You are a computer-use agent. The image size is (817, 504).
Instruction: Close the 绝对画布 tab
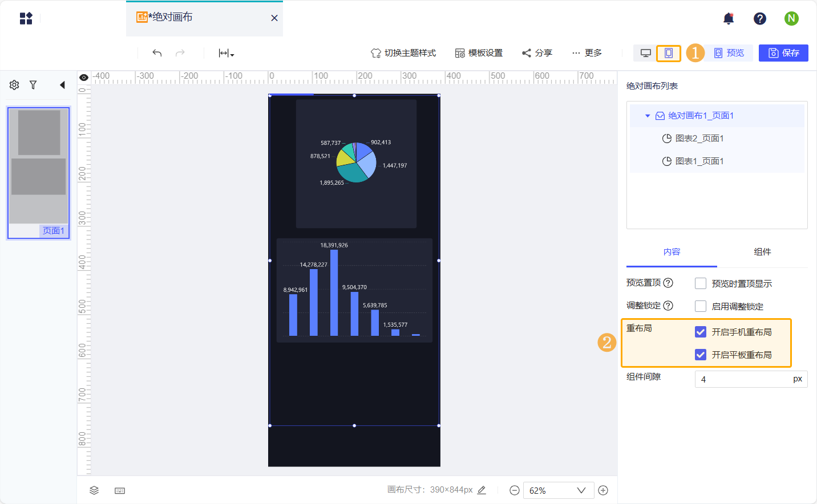[x=274, y=18]
